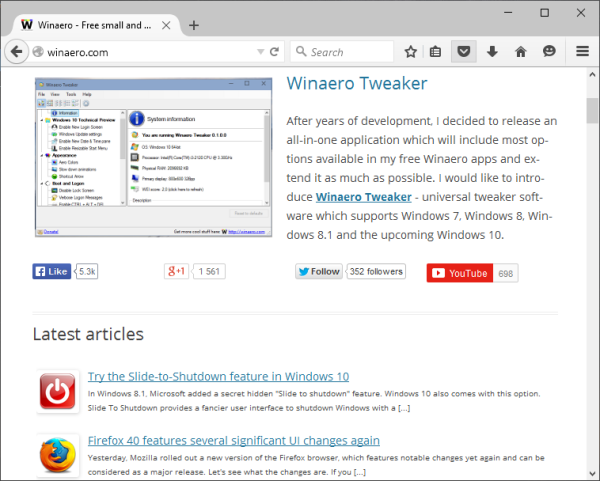
Task: Reload the page with the refresh icon
Action: pyautogui.click(x=274, y=52)
